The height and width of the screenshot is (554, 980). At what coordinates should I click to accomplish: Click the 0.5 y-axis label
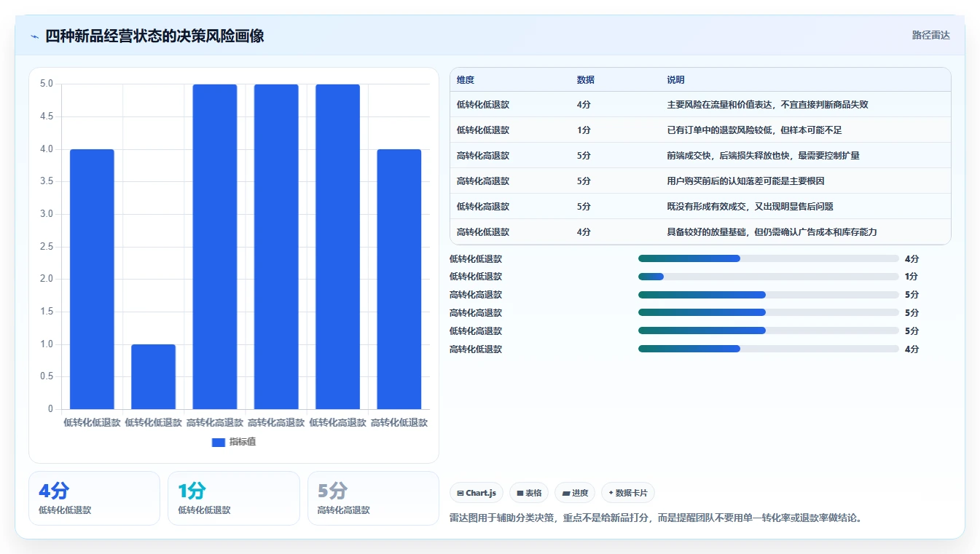(x=47, y=376)
